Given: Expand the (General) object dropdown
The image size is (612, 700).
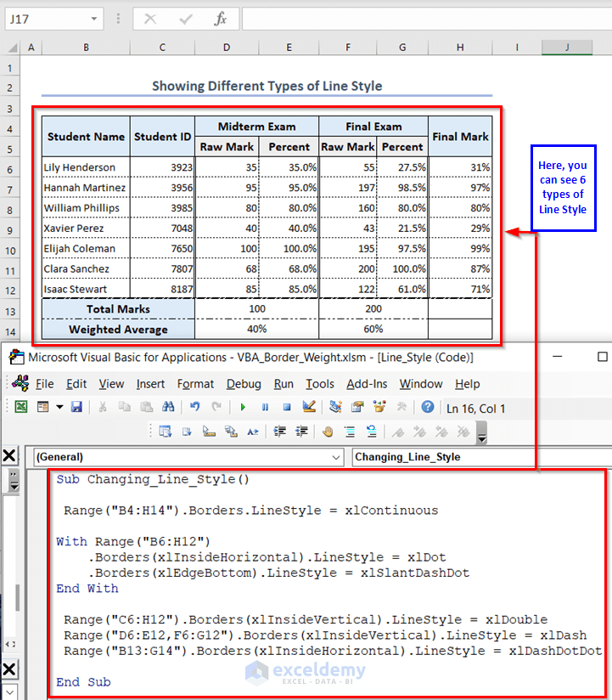Looking at the screenshot, I should tap(336, 457).
